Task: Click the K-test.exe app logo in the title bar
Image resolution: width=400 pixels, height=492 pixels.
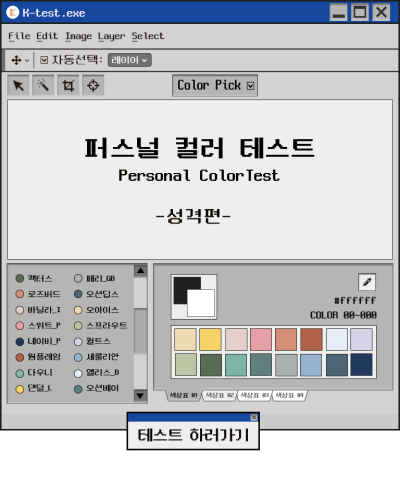Action: coord(13,13)
